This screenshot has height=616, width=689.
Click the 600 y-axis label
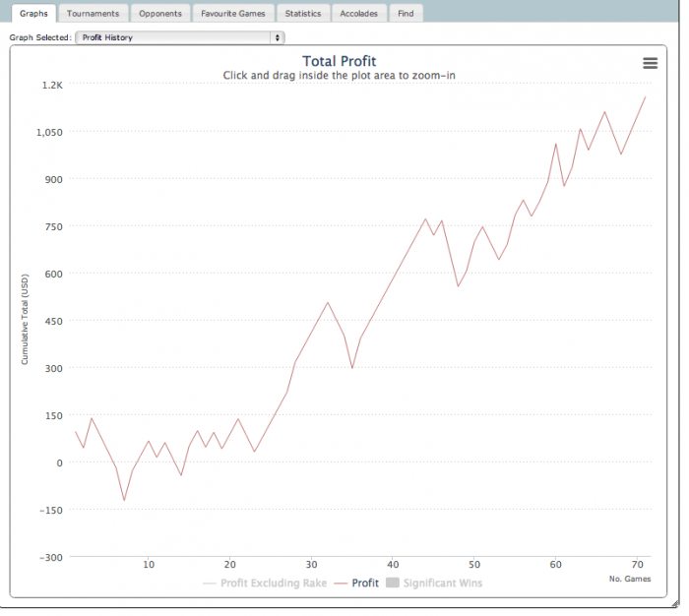click(x=54, y=275)
